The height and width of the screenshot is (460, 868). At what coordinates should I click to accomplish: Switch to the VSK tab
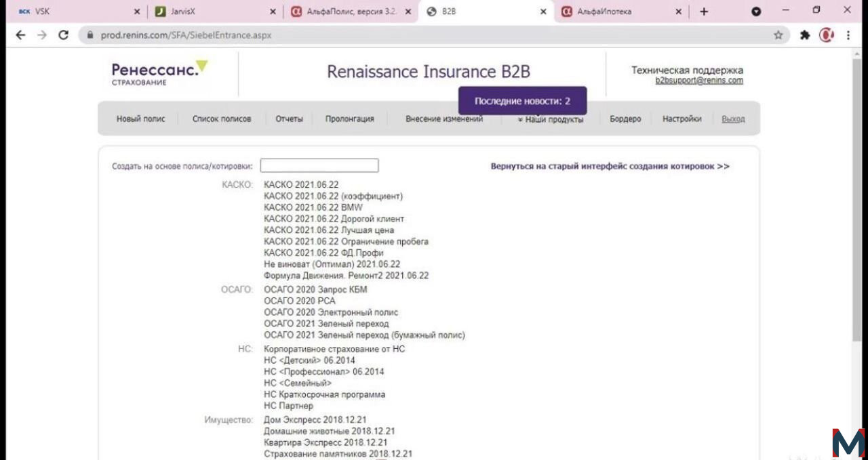[75, 12]
